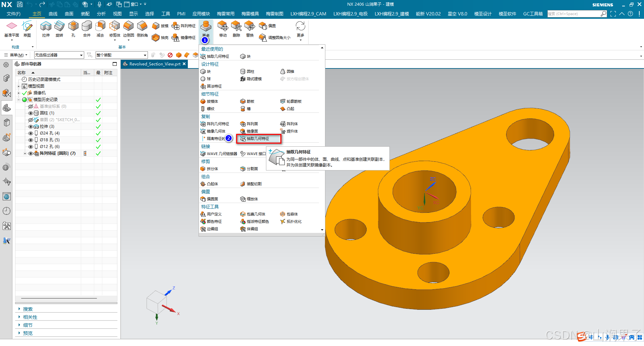Click the 拔模 (Draft) tool
Viewport: 644px width, 346px height.
coord(160,26)
